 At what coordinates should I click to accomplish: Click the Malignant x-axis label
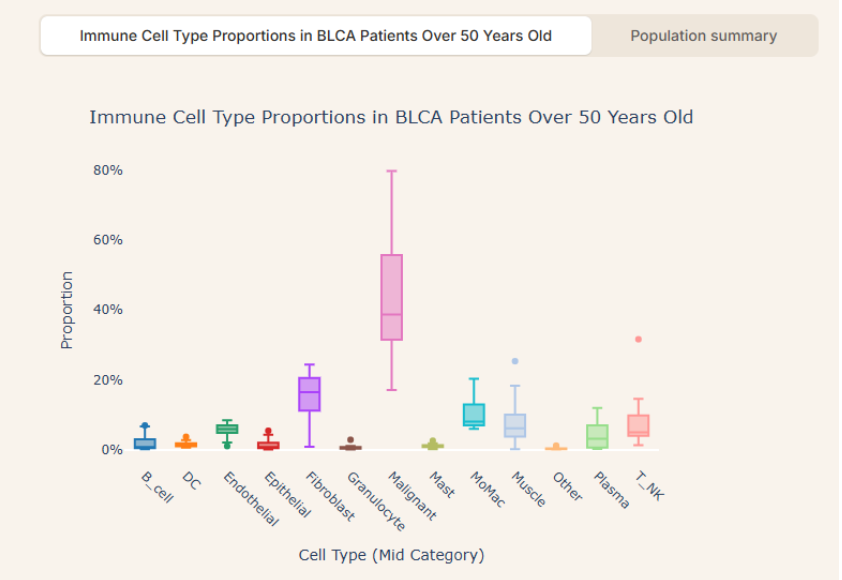point(413,496)
